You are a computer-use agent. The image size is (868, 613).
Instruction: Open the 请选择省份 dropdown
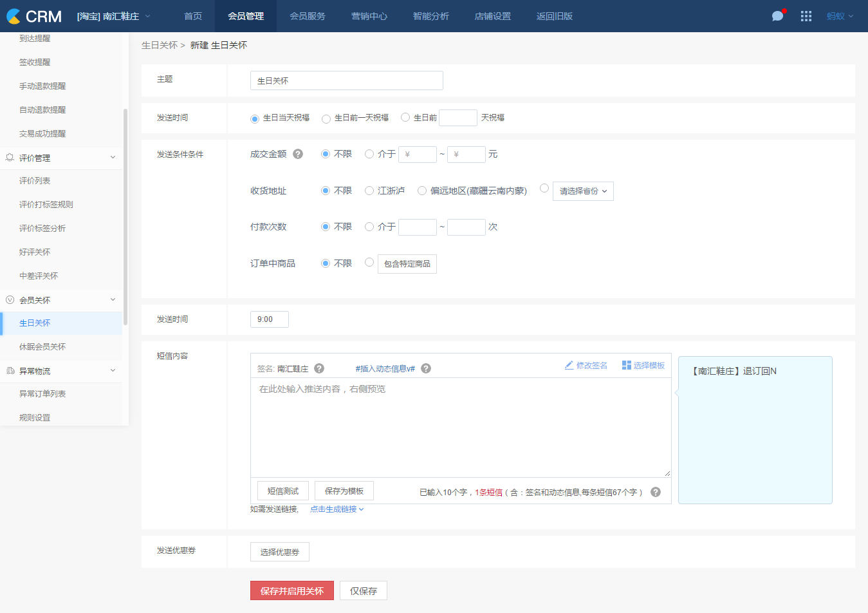pos(583,191)
